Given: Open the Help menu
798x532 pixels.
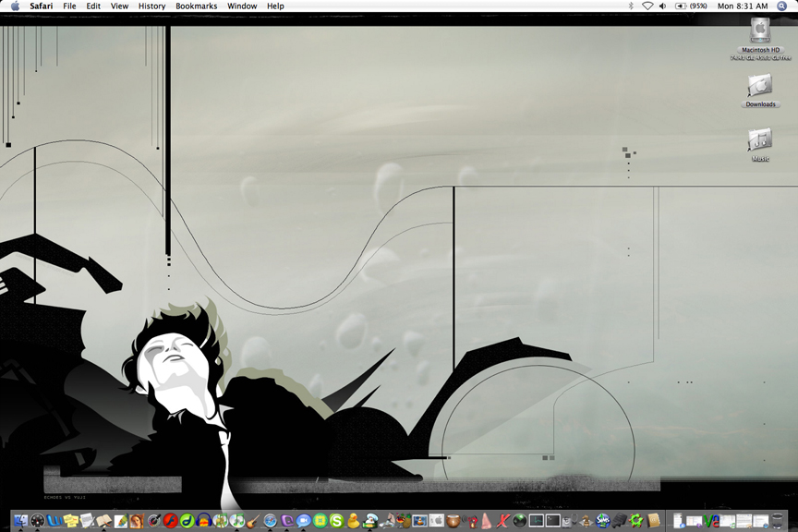Looking at the screenshot, I should coord(275,6).
